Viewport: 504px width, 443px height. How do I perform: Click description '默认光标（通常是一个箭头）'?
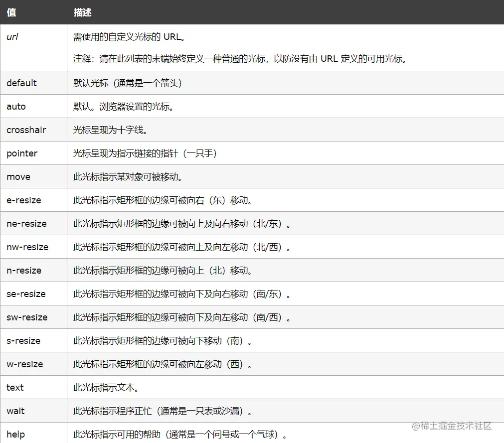pyautogui.click(x=128, y=83)
